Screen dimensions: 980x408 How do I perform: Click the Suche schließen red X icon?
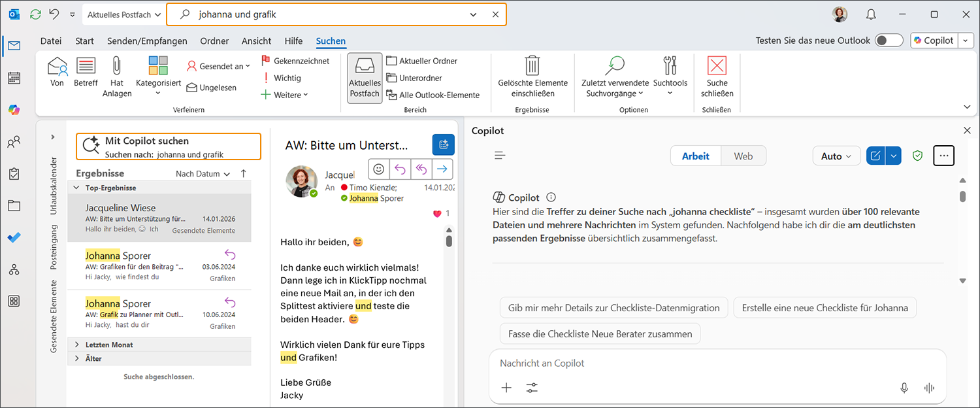[x=717, y=66]
